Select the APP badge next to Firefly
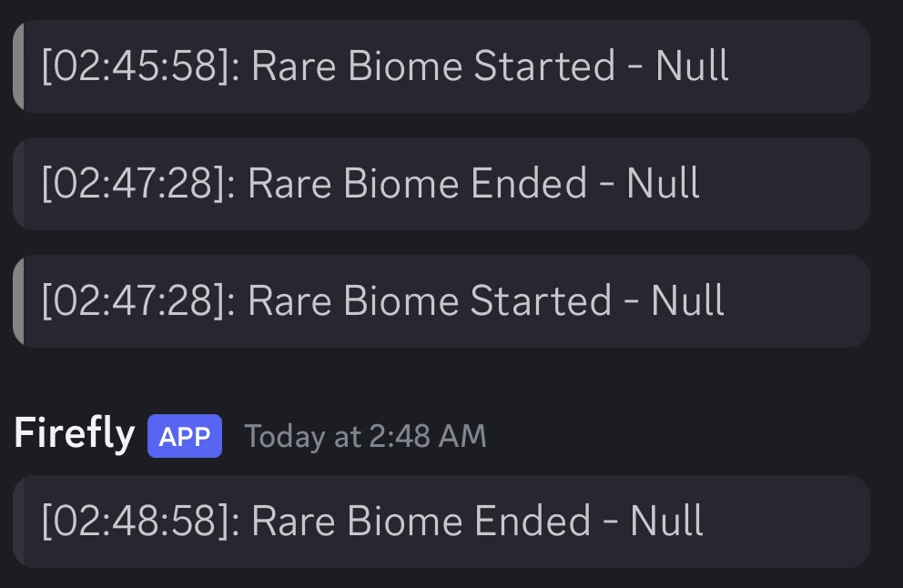The height and width of the screenshot is (588, 903). pyautogui.click(x=184, y=436)
